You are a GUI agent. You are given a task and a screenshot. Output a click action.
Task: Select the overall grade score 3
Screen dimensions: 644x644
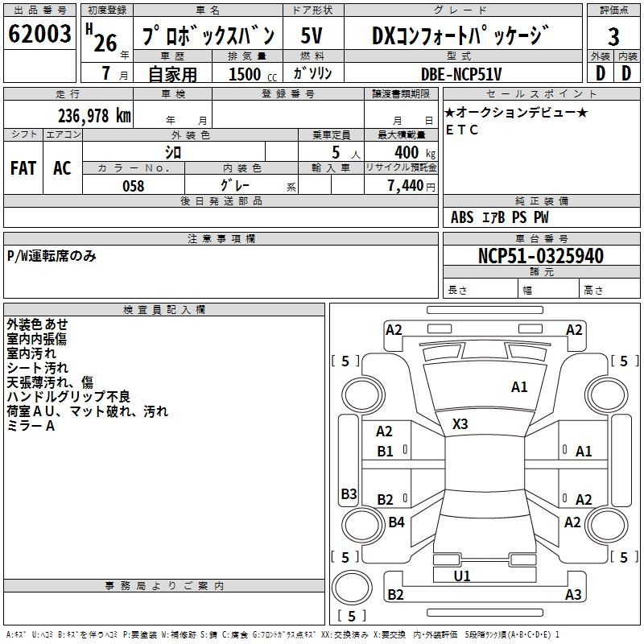613,36
